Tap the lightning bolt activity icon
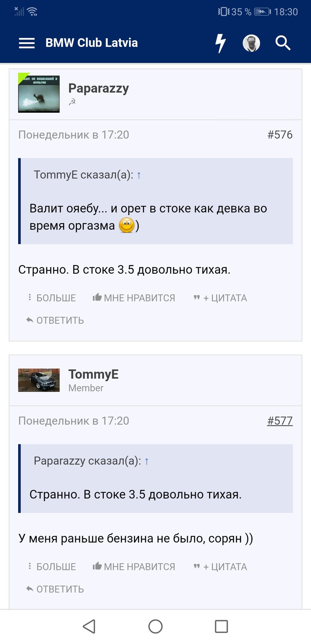 tap(220, 43)
